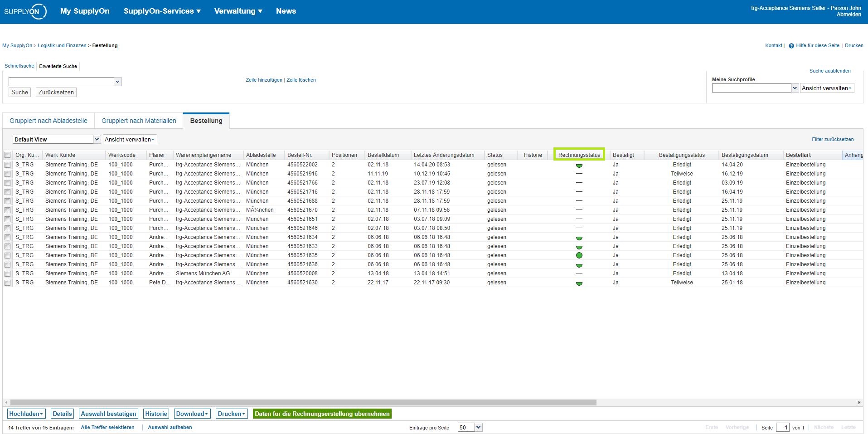
Task: Open the Default View dropdown
Action: click(97, 139)
